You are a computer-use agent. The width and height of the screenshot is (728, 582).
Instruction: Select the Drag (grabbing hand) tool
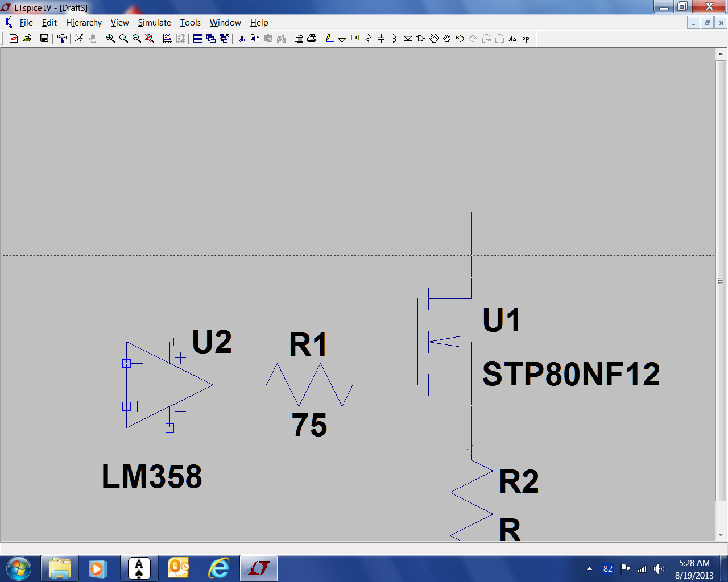click(447, 39)
